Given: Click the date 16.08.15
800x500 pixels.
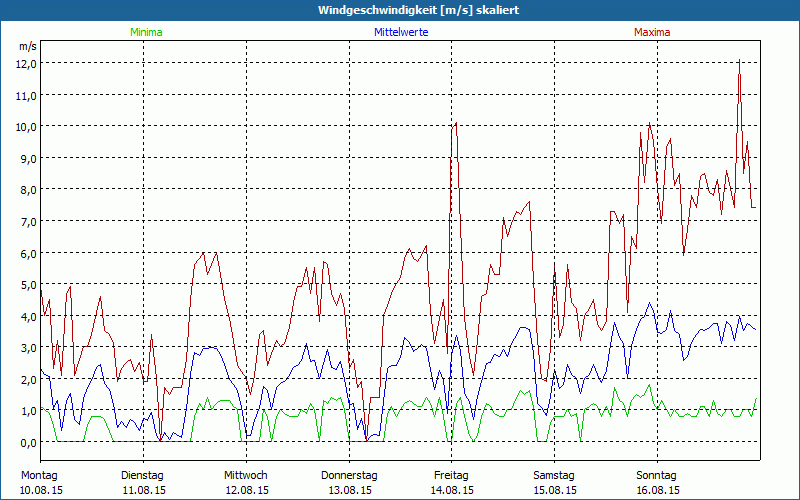Looking at the screenshot, I should (658, 490).
